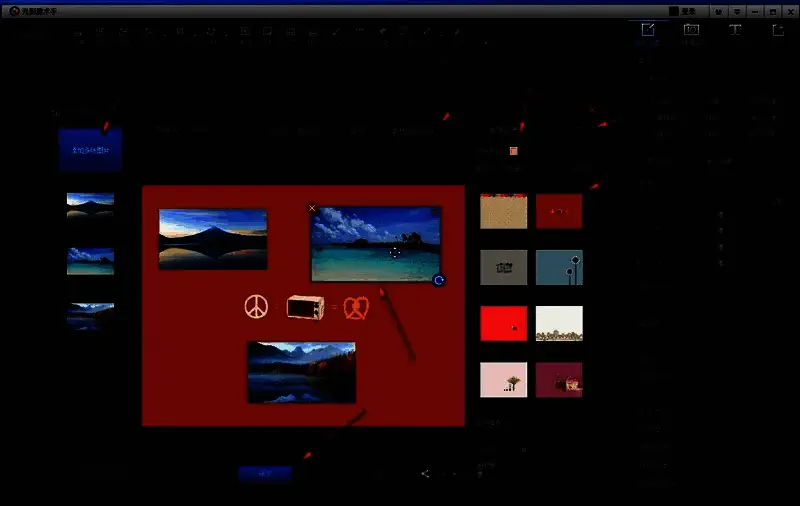Click the peace sign sticker on canvas
This screenshot has width=800, height=506.
257,307
